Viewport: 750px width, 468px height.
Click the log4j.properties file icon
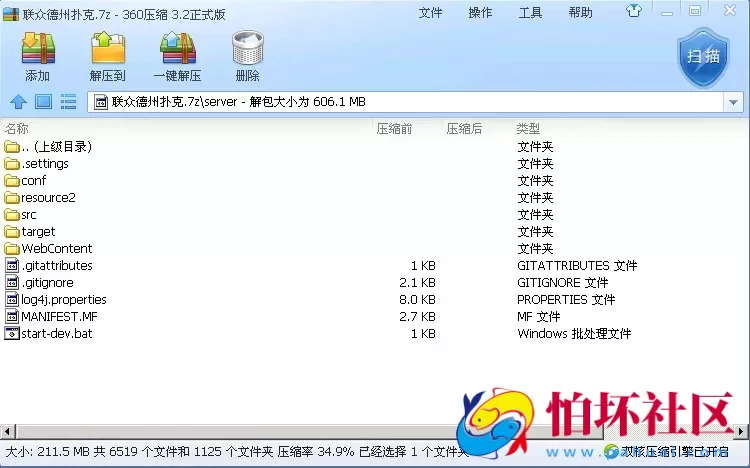coord(12,300)
